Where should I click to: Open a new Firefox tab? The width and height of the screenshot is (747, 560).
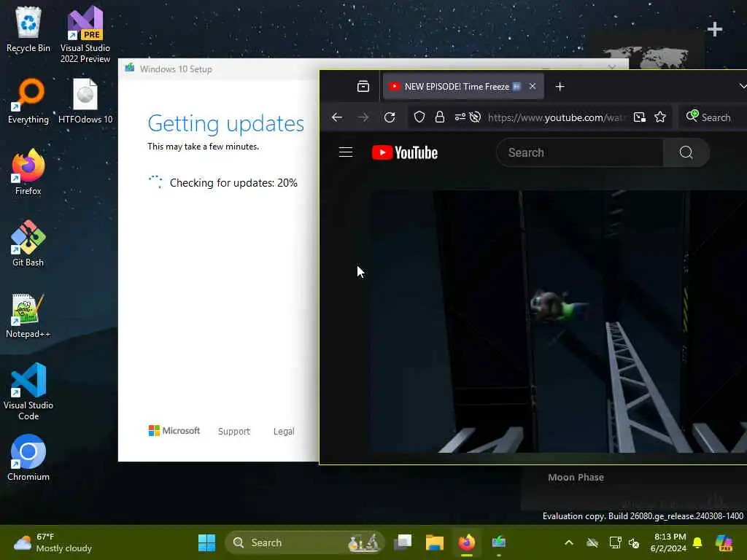pyautogui.click(x=560, y=86)
